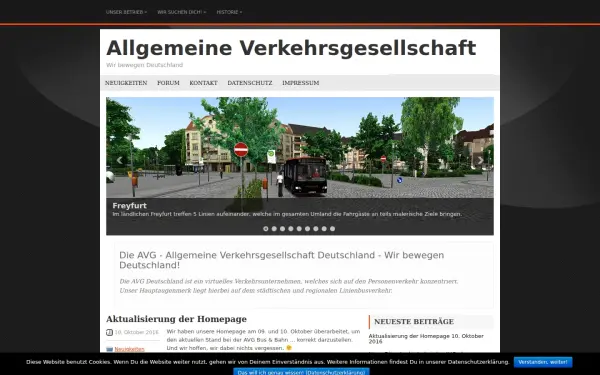Select the sixth slideshow pagination dot

307,229
